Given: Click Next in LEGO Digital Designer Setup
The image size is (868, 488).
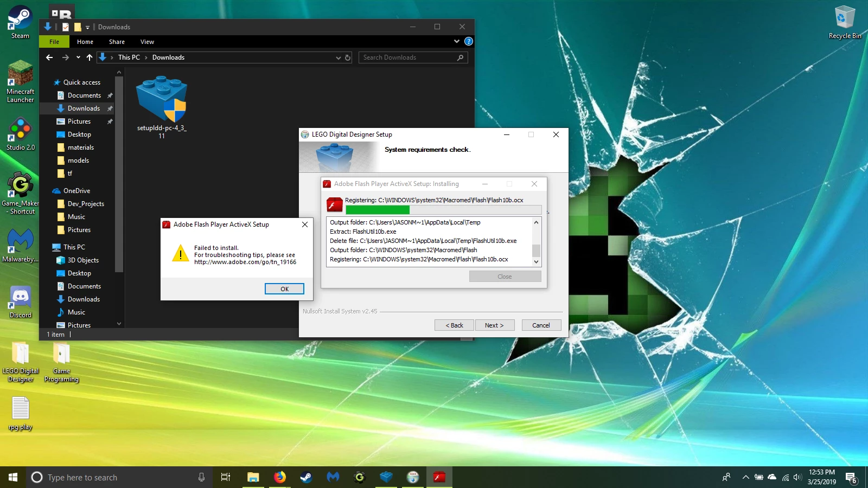Looking at the screenshot, I should pyautogui.click(x=494, y=325).
